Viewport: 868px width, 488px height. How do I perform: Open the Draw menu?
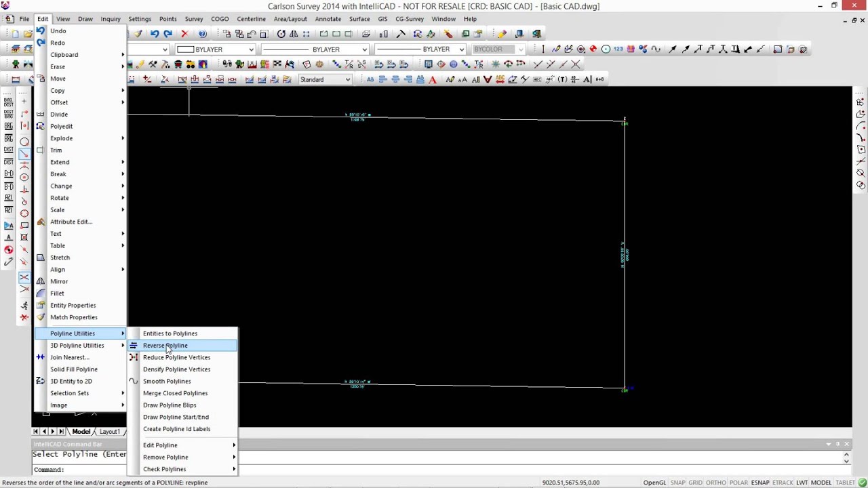(x=85, y=19)
